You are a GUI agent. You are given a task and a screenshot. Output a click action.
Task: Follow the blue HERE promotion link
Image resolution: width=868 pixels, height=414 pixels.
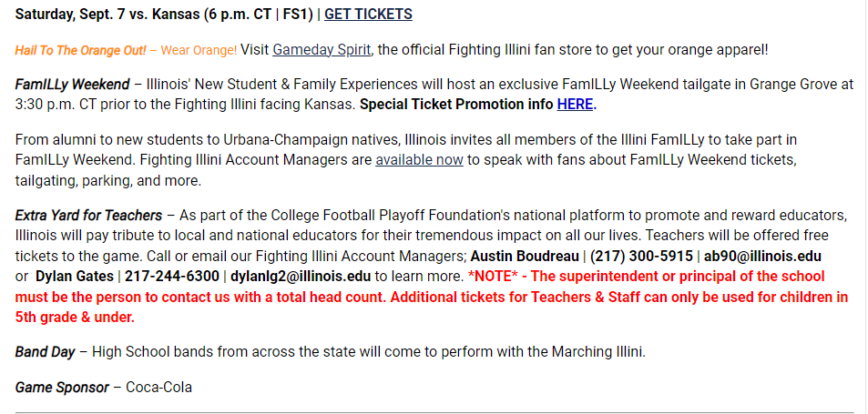575,104
